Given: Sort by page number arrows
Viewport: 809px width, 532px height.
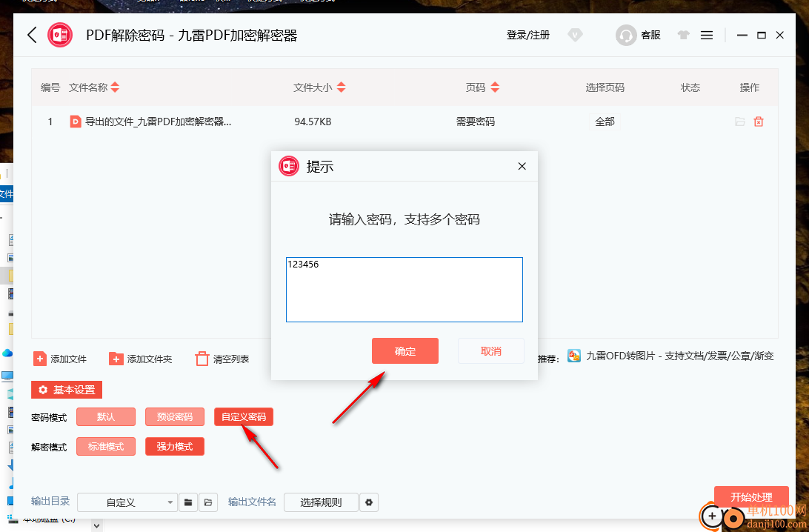Looking at the screenshot, I should click(x=495, y=87).
